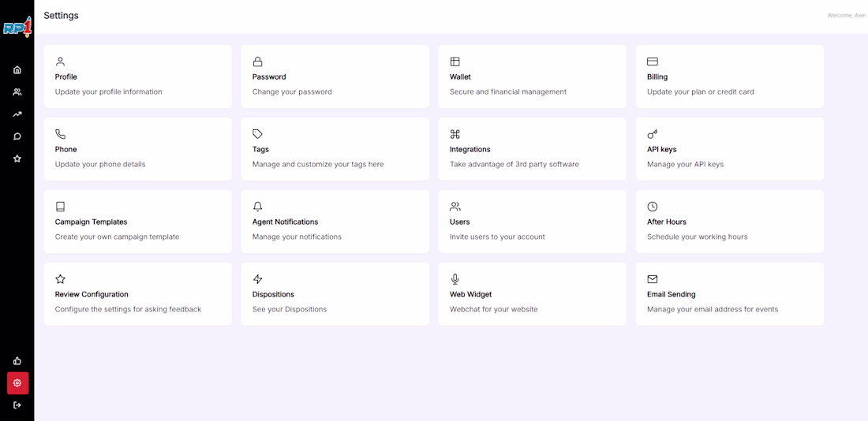Click 'Update your phone details' text

pos(100,164)
